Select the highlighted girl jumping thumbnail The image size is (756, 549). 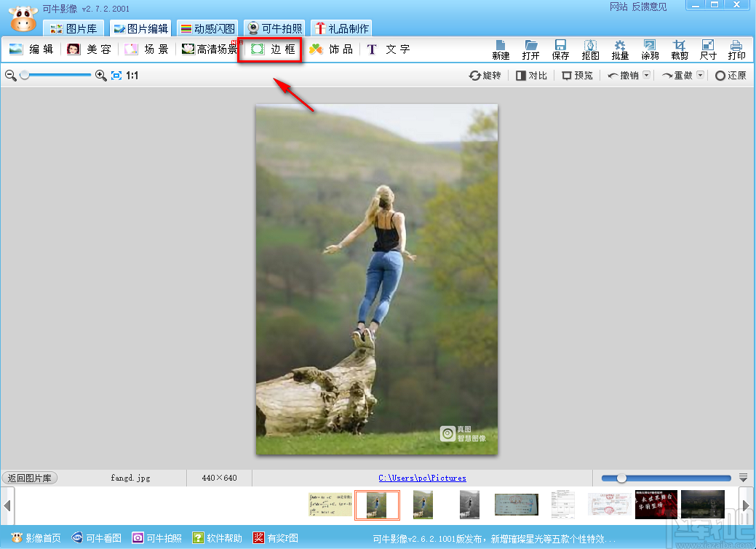click(x=377, y=505)
